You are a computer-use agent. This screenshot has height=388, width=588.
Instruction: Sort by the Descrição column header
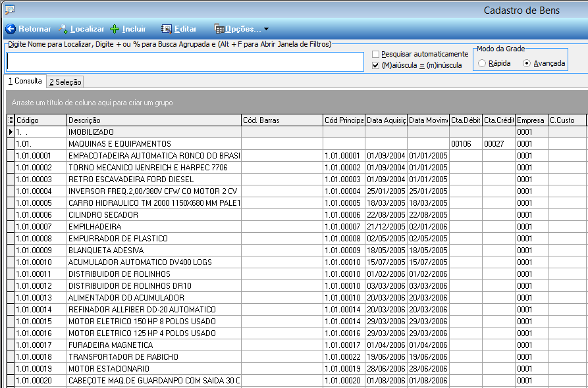(x=154, y=120)
